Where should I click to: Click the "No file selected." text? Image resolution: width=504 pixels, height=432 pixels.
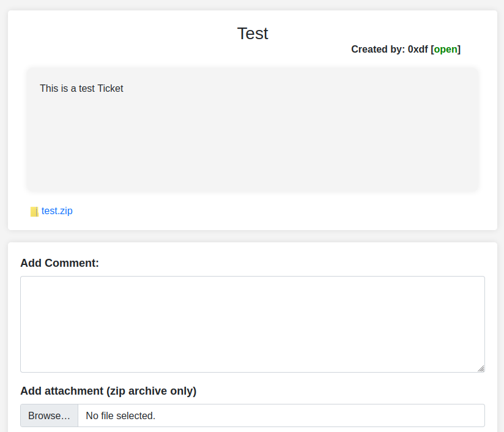tap(120, 416)
